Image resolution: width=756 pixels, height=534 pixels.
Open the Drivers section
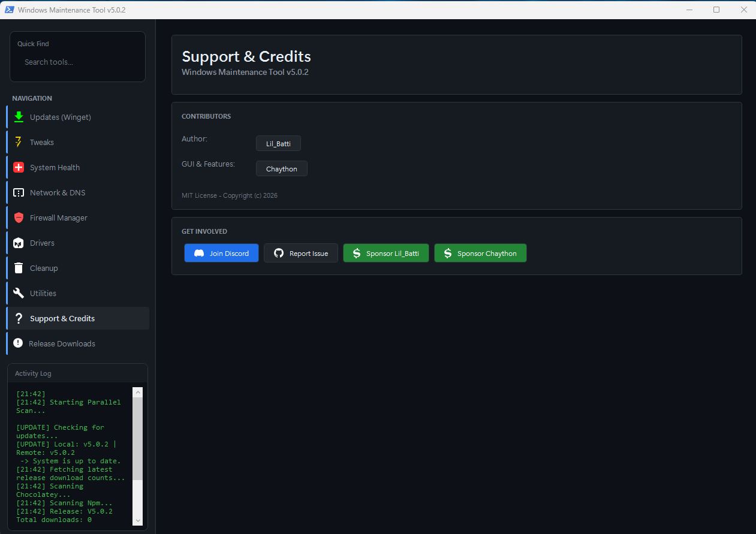pyautogui.click(x=78, y=243)
